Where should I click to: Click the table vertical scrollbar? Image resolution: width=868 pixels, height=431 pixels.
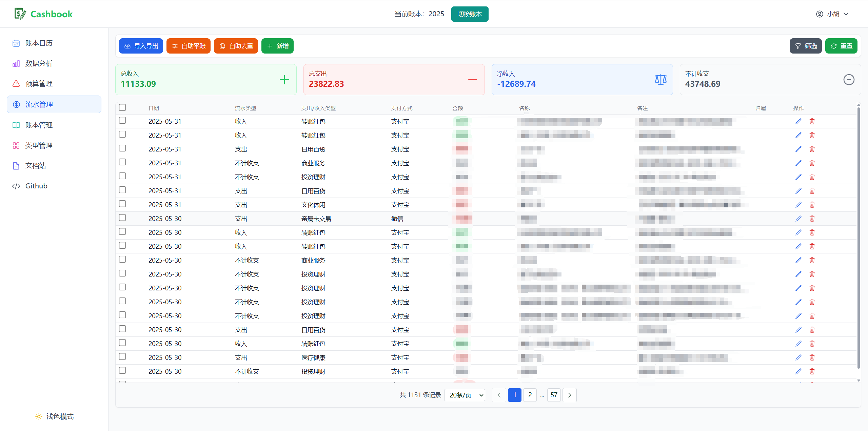859,237
